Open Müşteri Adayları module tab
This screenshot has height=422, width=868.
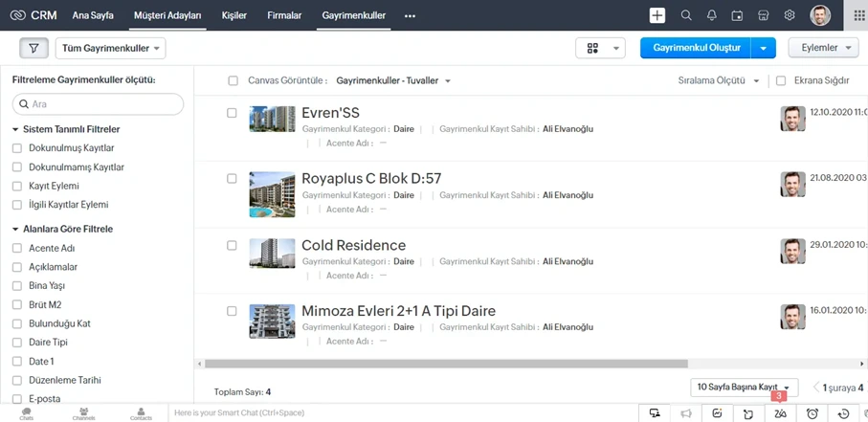point(167,15)
